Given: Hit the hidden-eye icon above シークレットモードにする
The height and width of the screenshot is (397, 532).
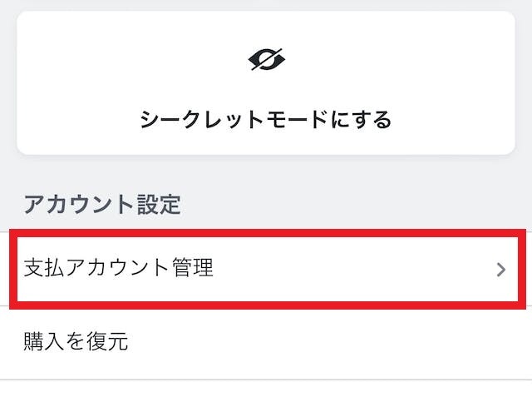Looking at the screenshot, I should tap(266, 60).
